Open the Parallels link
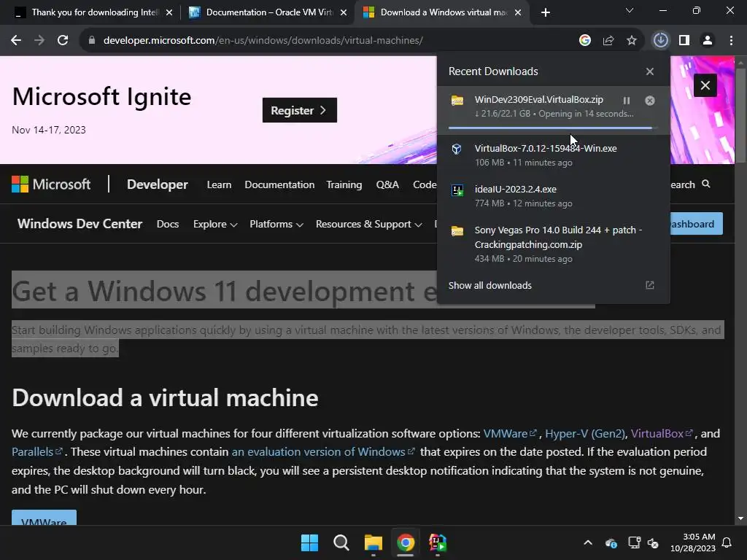This screenshot has height=560, width=747. [36, 451]
